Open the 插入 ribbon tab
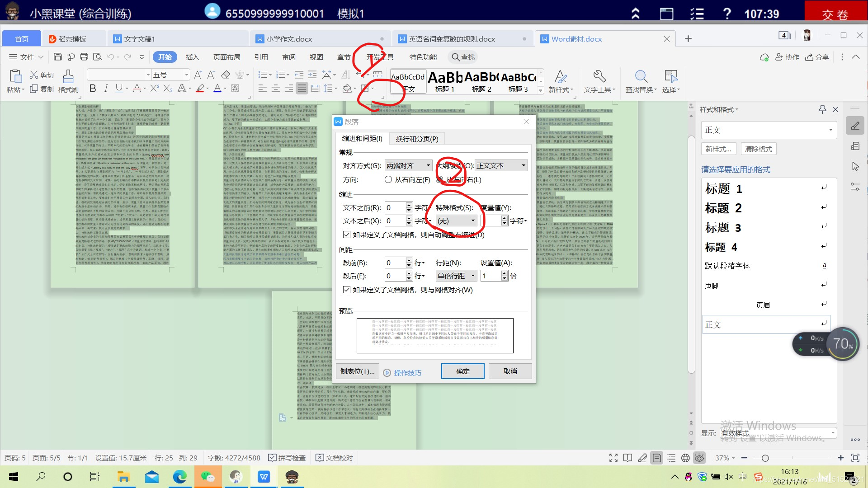 (x=192, y=57)
